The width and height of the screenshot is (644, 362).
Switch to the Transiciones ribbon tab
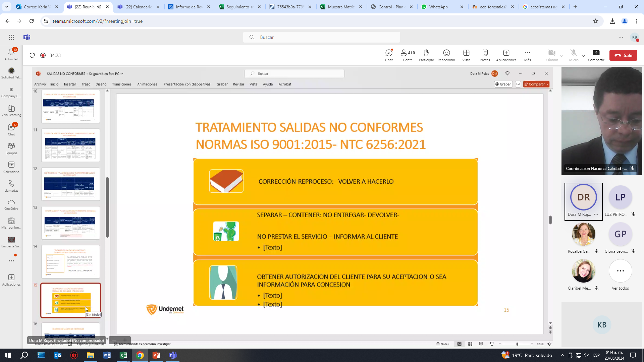[122, 84]
